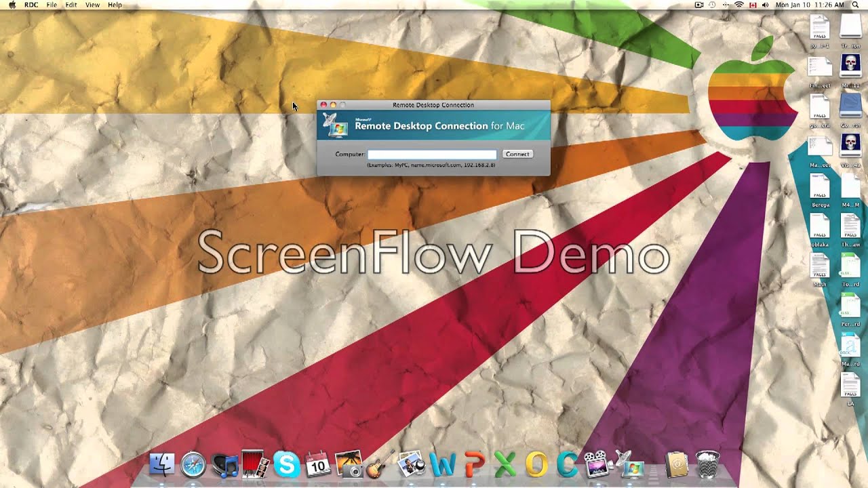The width and height of the screenshot is (868, 488).
Task: Launch Microsoft Word from the dock
Action: (x=443, y=465)
